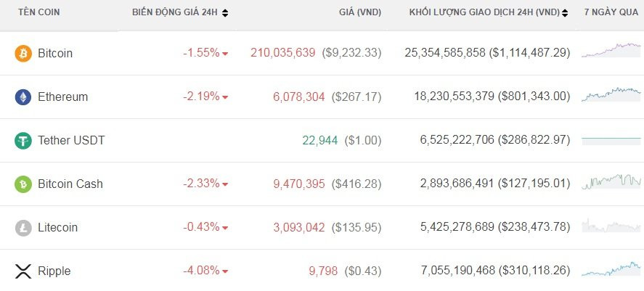Click the Giá (VND) column header

[x=360, y=12]
